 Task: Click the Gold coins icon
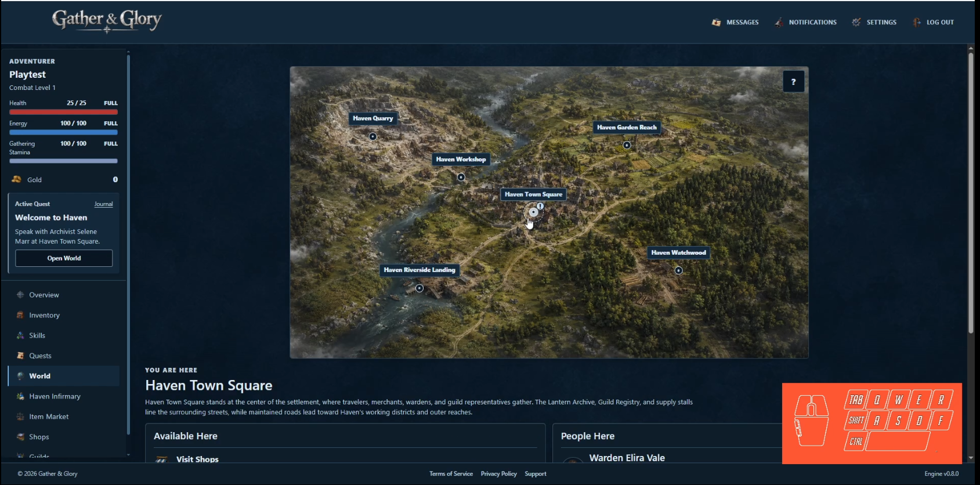click(16, 179)
